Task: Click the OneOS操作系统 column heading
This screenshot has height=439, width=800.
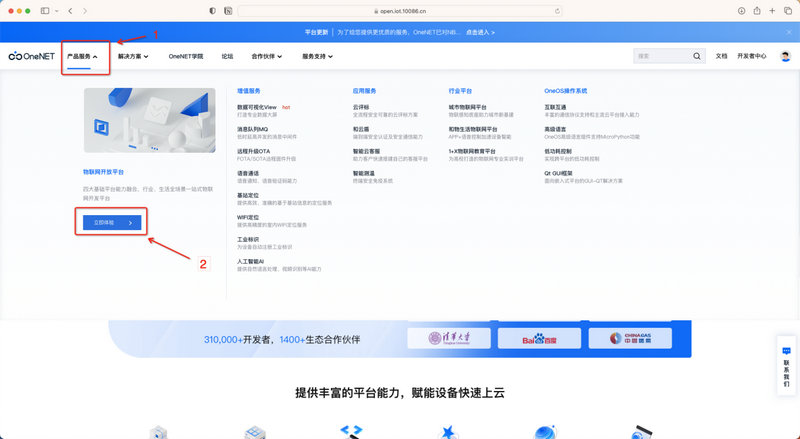Action: click(566, 91)
